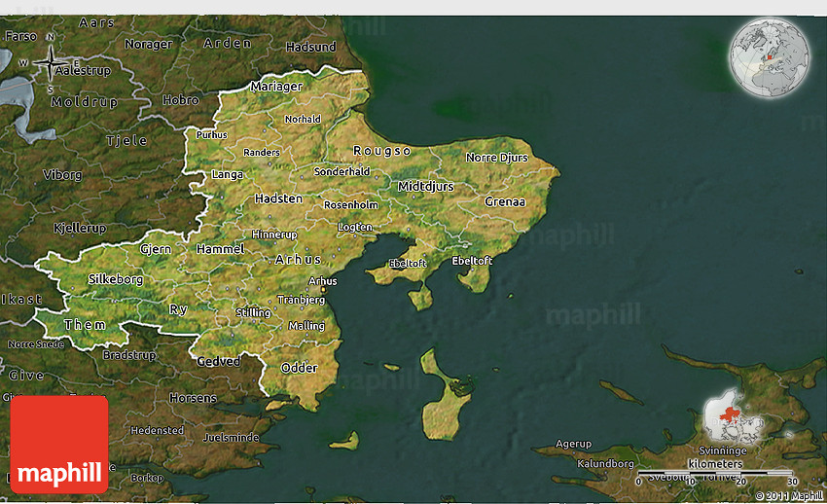
Task: Select the Randers town label
Action: [261, 153]
